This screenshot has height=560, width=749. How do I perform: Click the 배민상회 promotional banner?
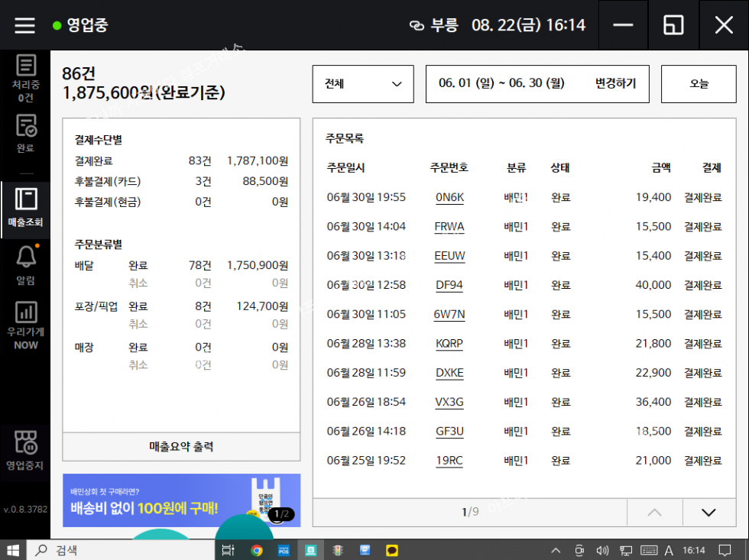[181, 500]
